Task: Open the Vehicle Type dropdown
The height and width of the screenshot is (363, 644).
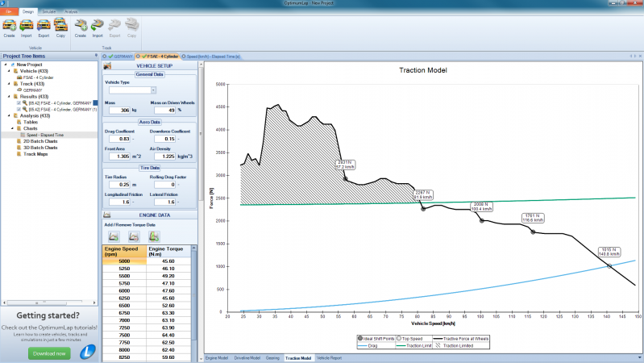Action: (153, 90)
